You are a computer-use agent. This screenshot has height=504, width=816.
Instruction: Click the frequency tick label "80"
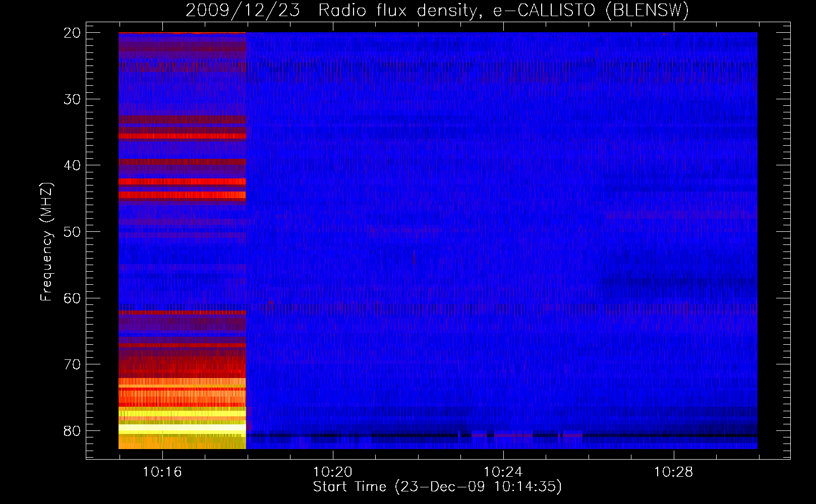click(x=72, y=431)
